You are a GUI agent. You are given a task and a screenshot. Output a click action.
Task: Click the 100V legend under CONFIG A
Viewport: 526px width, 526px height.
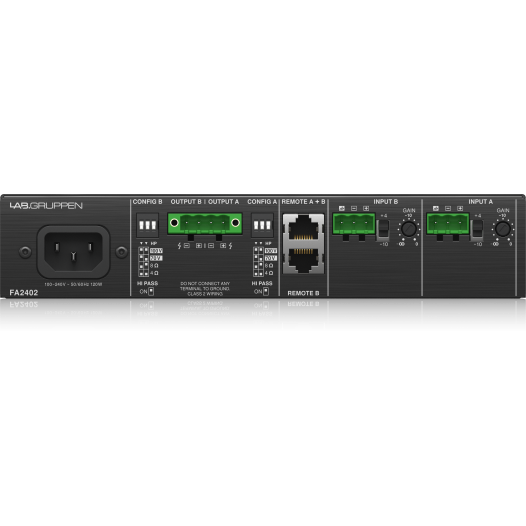tap(271, 251)
